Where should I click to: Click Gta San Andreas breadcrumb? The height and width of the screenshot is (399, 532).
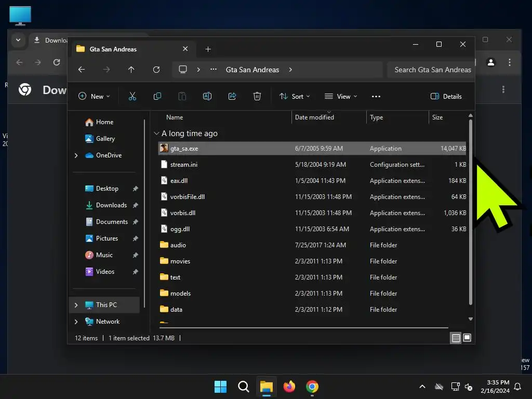tap(252, 70)
